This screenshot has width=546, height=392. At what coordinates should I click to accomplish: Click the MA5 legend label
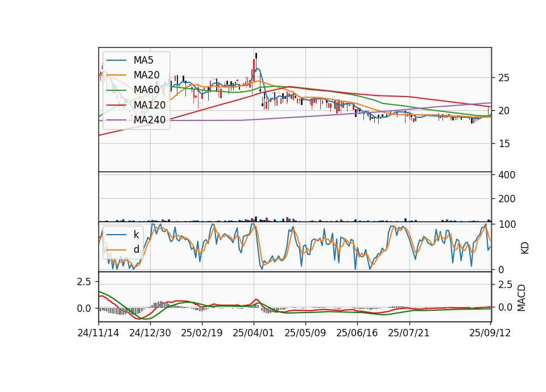(143, 60)
